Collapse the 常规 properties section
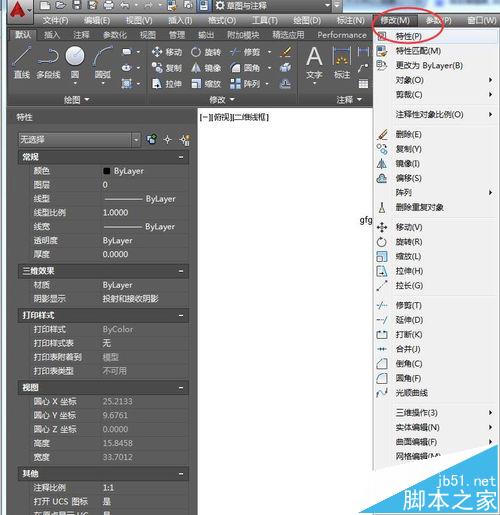 click(181, 157)
